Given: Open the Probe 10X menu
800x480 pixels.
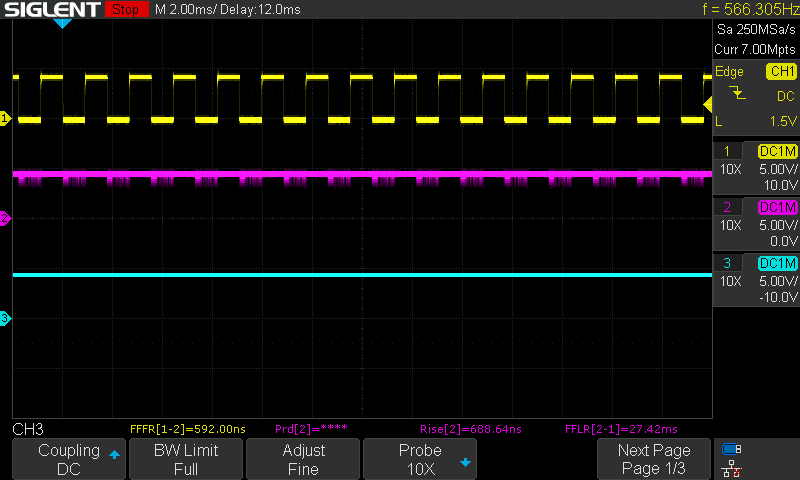Looking at the screenshot, I should point(420,459).
